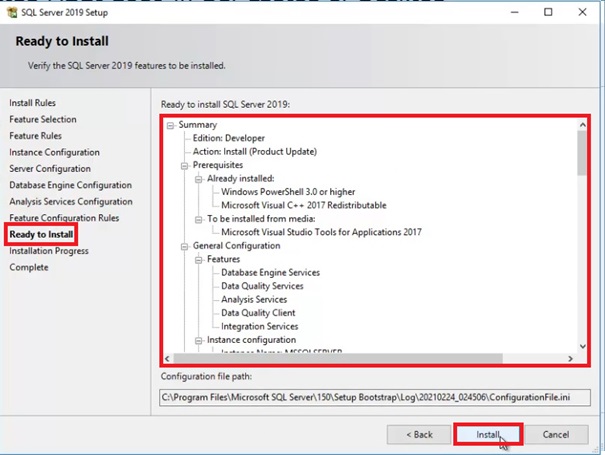Select Action: Install (Product Update) row
Screen dimensions: 605x455
point(255,152)
